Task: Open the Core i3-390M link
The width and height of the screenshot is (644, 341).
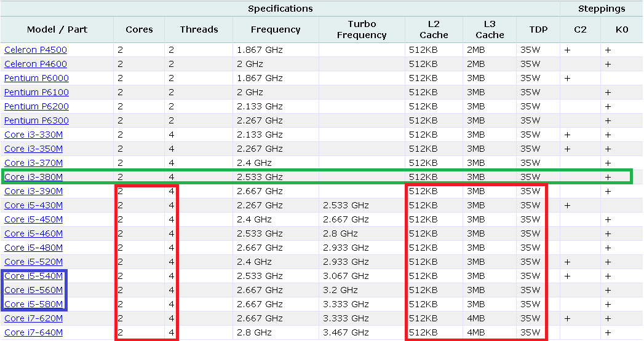Action: pos(33,191)
